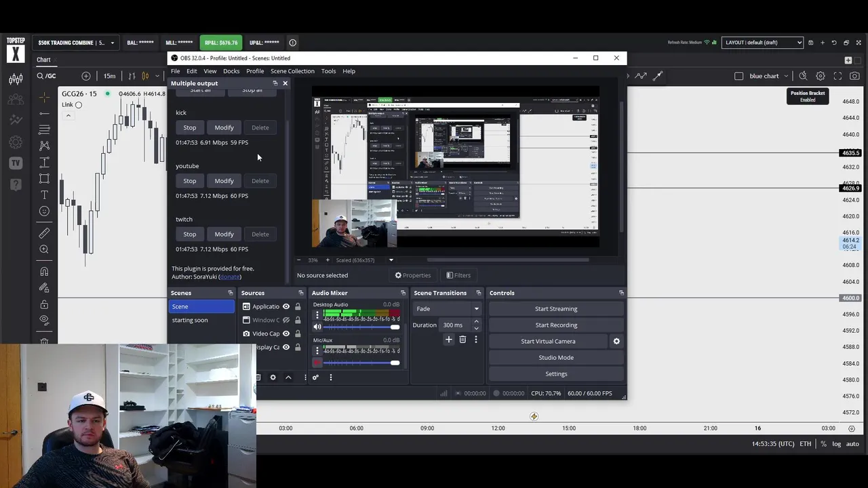The height and width of the screenshot is (488, 868).
Task: Open advanced audio properties gears icon
Action: 315,378
